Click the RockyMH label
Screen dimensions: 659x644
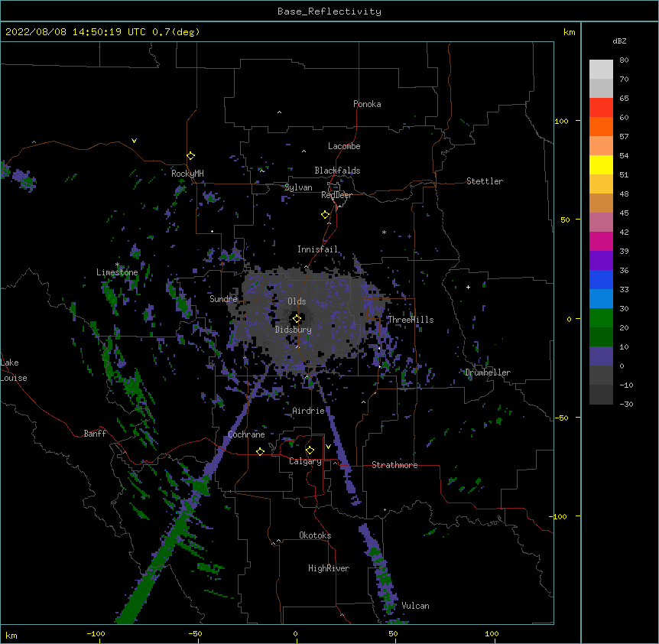[x=187, y=174]
